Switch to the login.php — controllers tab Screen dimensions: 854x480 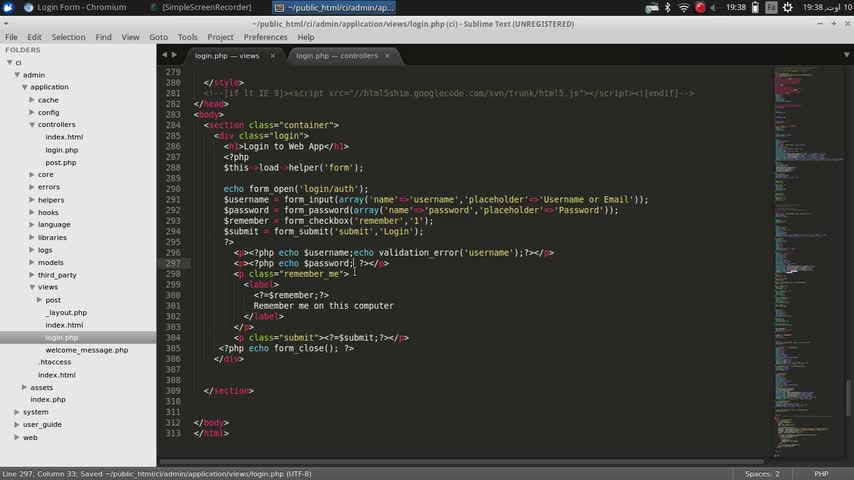pyautogui.click(x=337, y=56)
